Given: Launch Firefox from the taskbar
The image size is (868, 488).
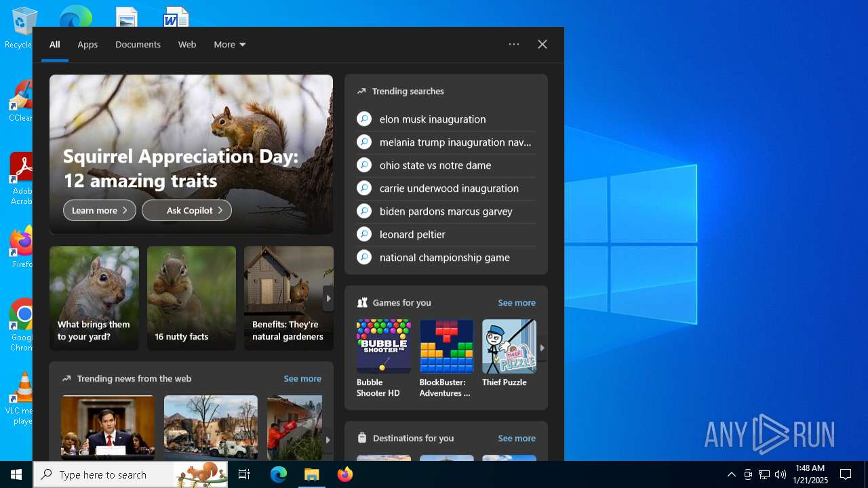Looking at the screenshot, I should point(344,474).
